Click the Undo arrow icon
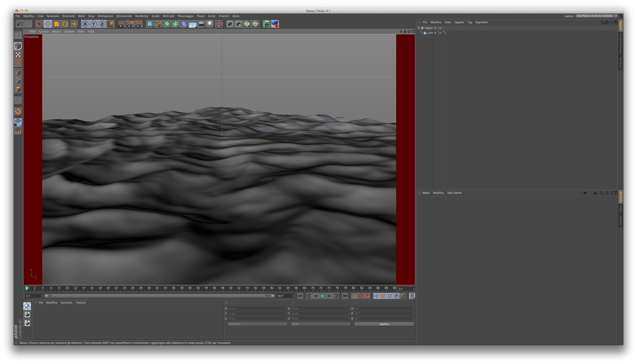Image resolution: width=637 pixels, height=364 pixels. click(20, 24)
